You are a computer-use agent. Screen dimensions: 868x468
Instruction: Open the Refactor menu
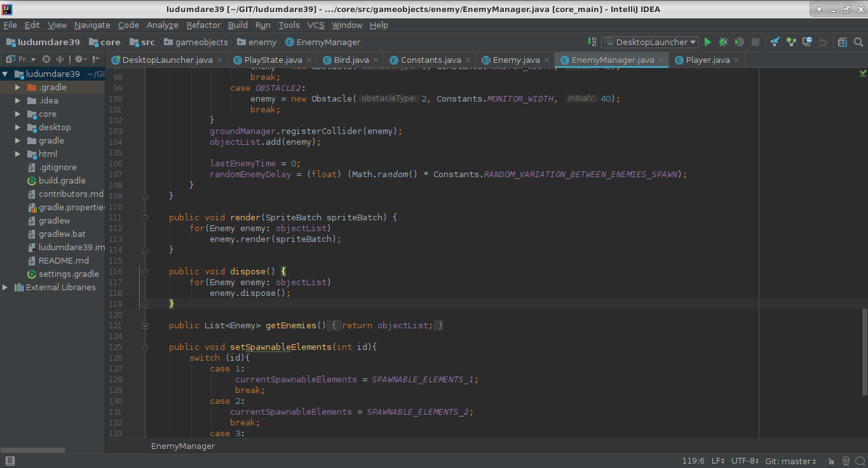pyautogui.click(x=203, y=25)
